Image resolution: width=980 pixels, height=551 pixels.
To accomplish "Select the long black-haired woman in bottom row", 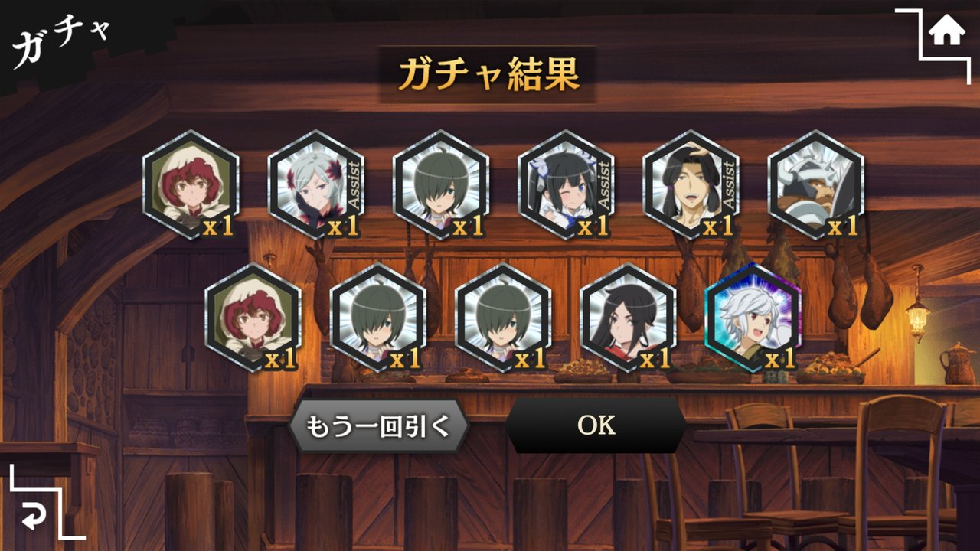I will pos(628,318).
